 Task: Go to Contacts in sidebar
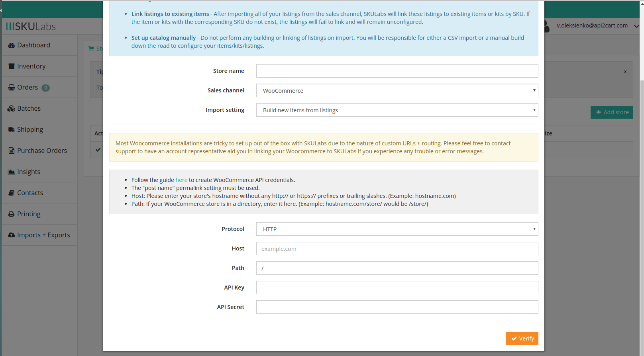[x=30, y=193]
